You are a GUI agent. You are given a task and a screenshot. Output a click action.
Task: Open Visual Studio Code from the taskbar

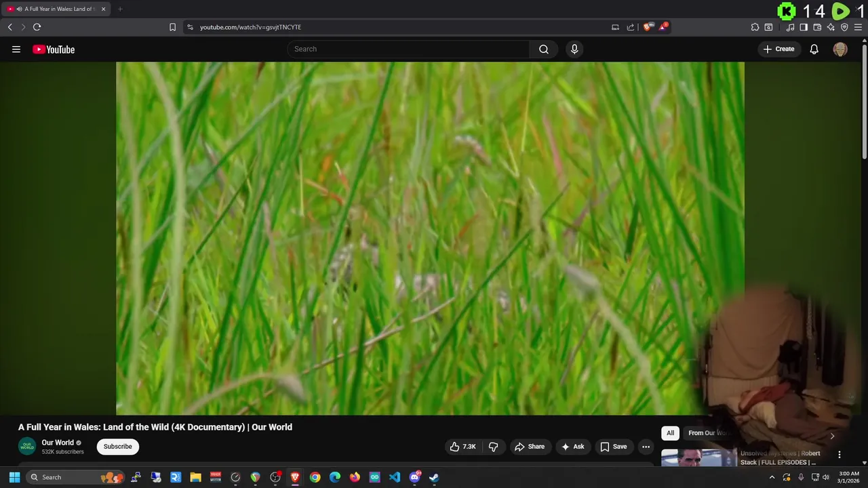point(394,477)
